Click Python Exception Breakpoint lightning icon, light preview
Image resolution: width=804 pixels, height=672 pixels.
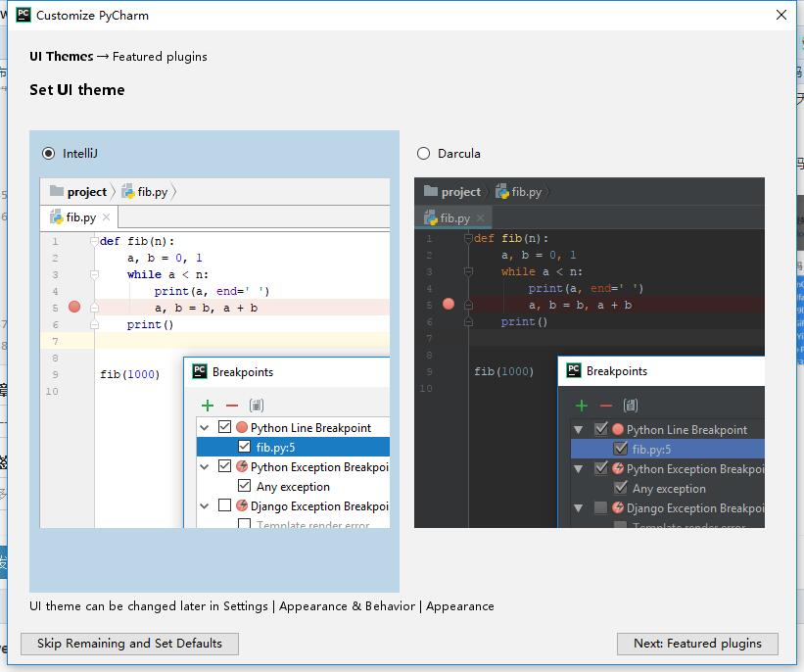coord(242,466)
